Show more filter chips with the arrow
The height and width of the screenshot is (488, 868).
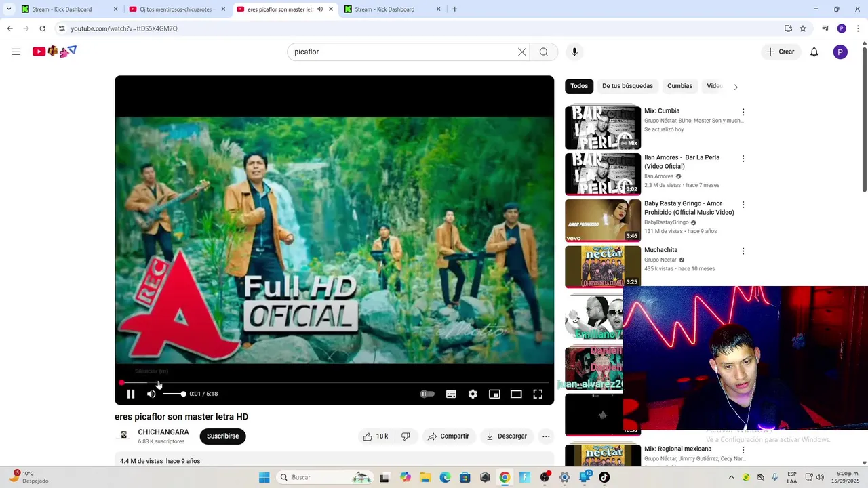click(736, 87)
